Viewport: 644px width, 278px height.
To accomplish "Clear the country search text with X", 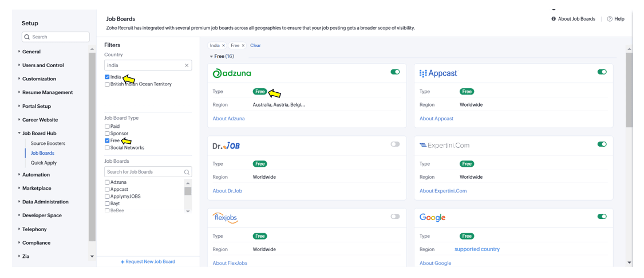I will click(x=187, y=65).
